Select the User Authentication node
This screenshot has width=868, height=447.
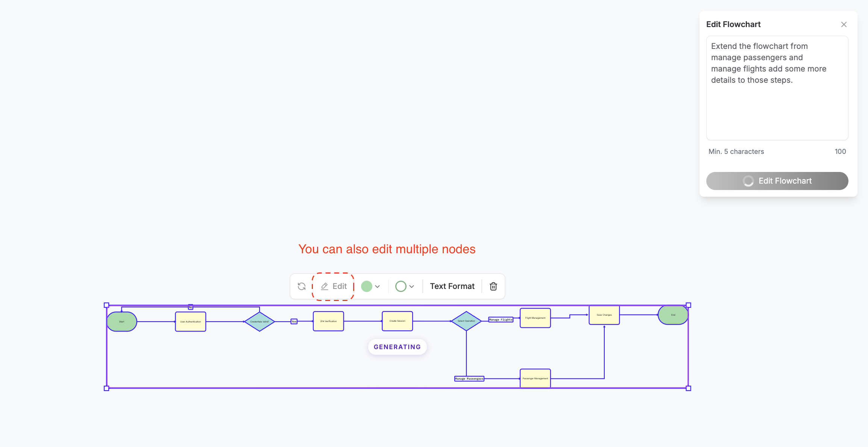coord(190,322)
